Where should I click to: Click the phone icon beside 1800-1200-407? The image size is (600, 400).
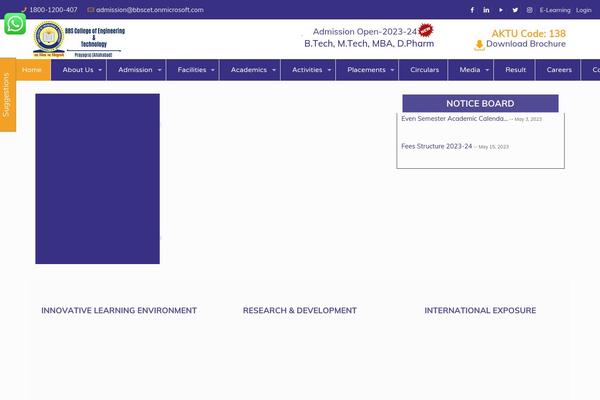point(24,10)
